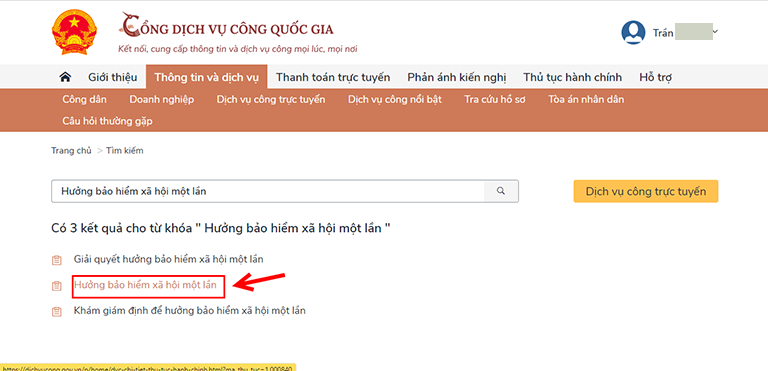This screenshot has width=768, height=371.
Task: Click the user avatar icon
Action: (633, 33)
